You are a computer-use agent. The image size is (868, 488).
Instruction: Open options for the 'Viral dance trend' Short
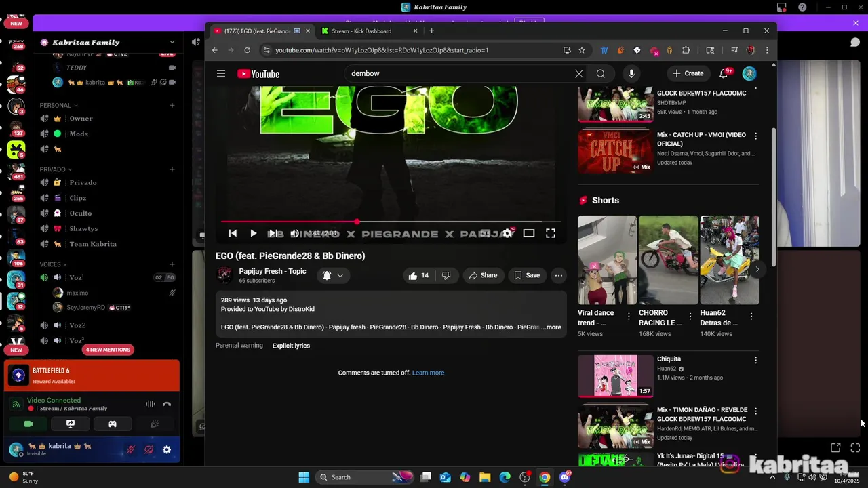(x=629, y=316)
